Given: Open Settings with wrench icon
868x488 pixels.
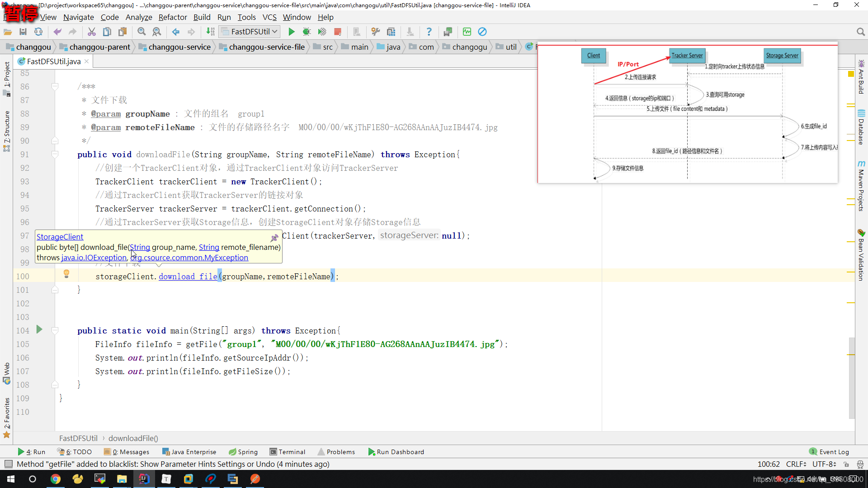Looking at the screenshot, I should pos(376,32).
